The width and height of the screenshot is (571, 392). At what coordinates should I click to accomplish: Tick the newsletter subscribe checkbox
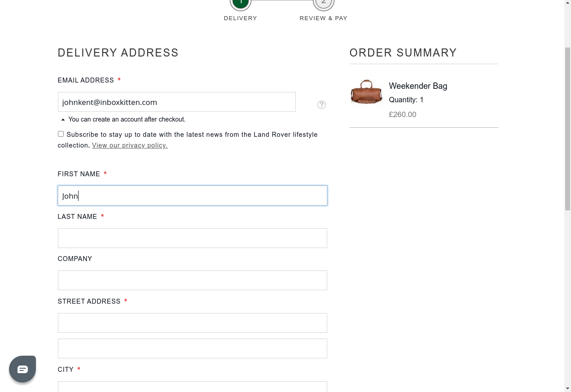(x=61, y=134)
